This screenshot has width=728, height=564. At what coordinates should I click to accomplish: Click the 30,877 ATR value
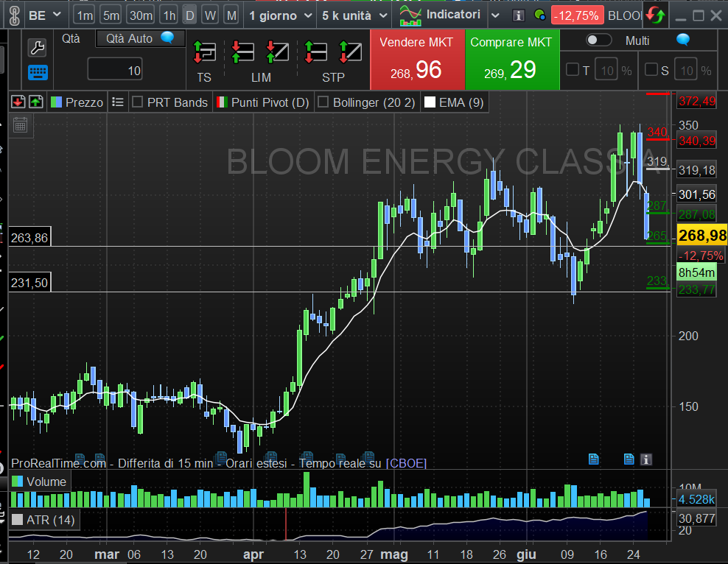coord(696,518)
